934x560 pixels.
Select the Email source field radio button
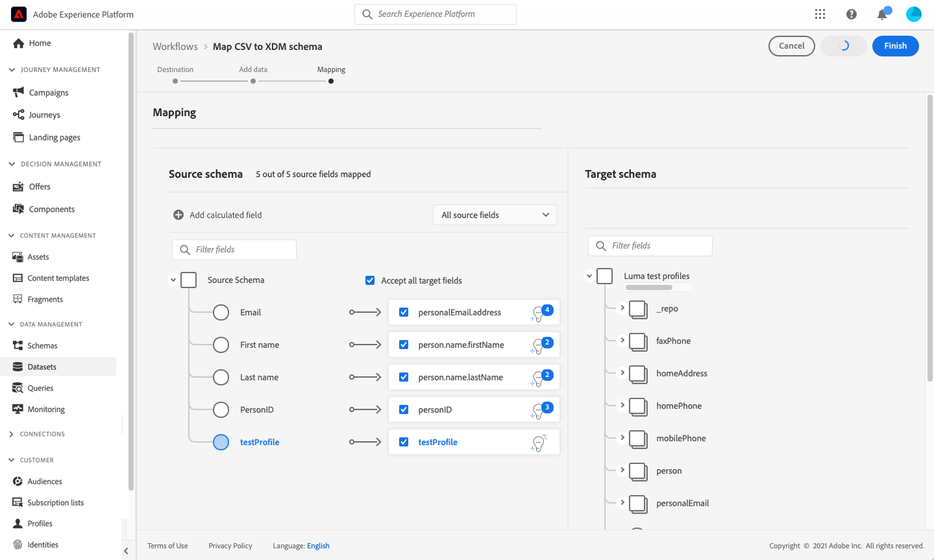(221, 312)
